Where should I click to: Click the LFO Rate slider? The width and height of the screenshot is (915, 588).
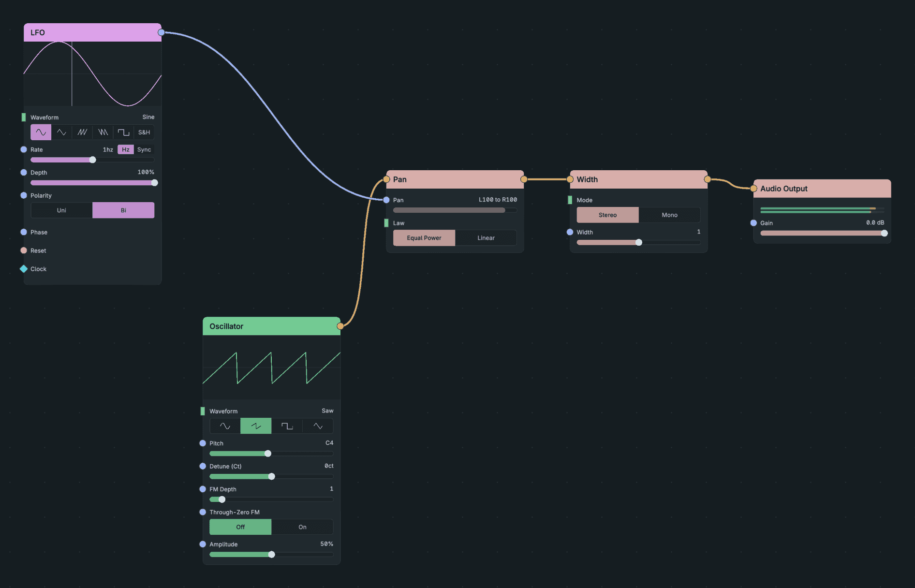[92, 160]
